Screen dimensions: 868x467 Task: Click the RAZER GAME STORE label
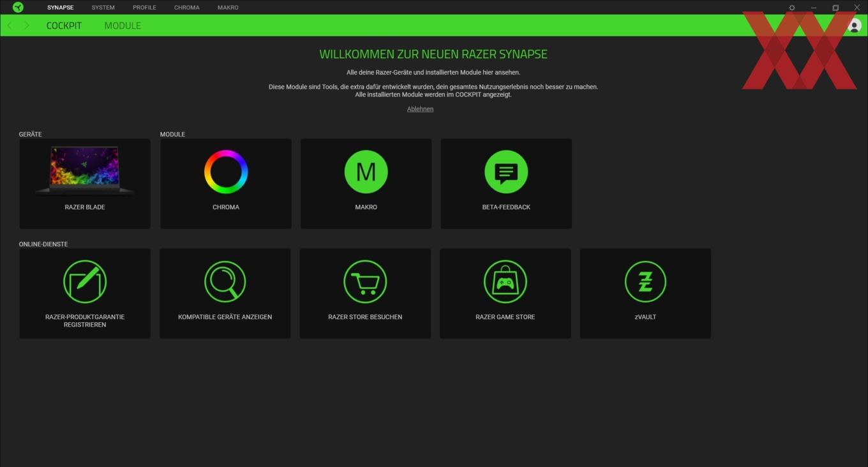click(x=505, y=317)
